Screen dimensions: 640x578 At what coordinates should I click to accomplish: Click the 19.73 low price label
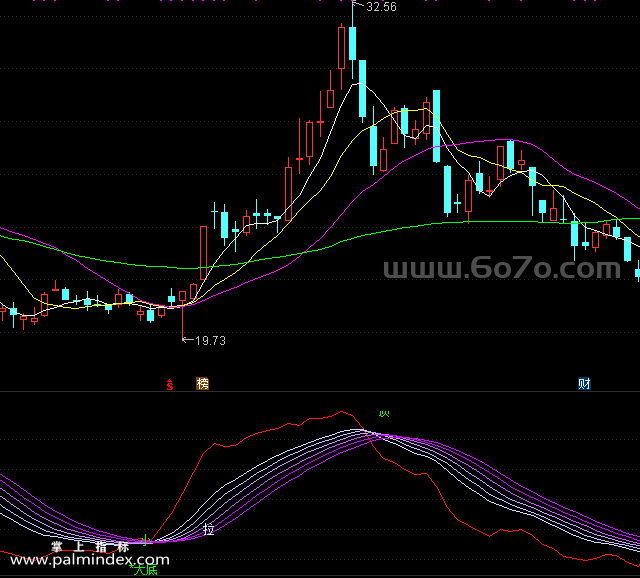(210, 340)
